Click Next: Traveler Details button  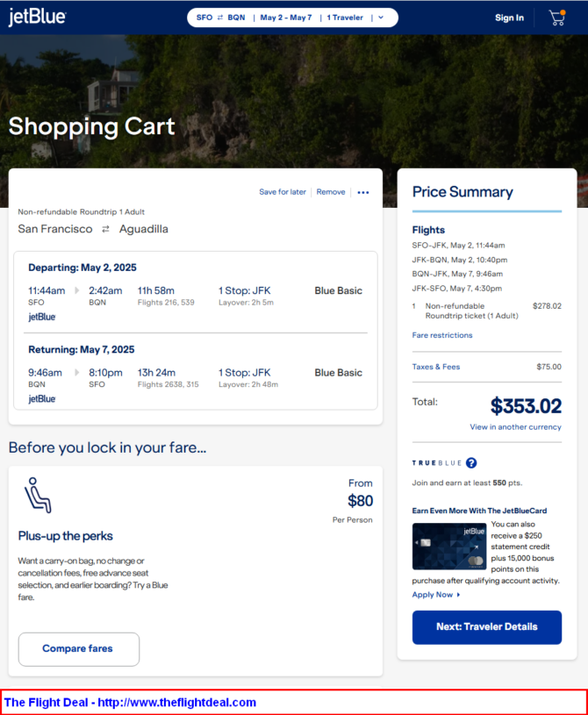[x=487, y=627]
